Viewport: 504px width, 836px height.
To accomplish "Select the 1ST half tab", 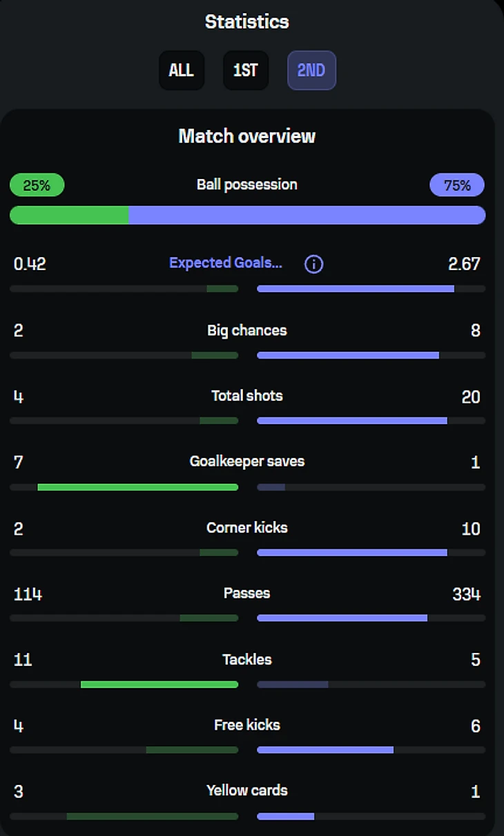I will (245, 70).
